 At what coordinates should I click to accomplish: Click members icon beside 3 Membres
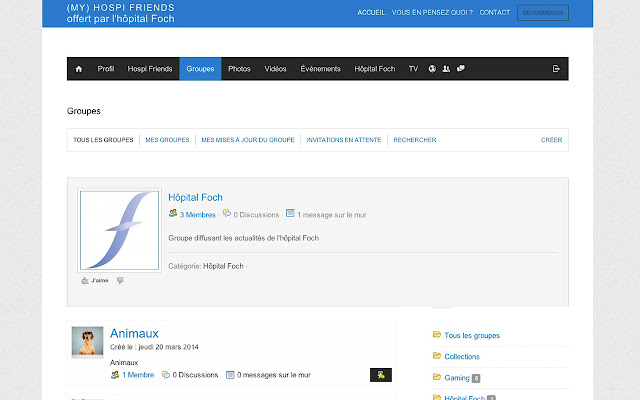173,213
